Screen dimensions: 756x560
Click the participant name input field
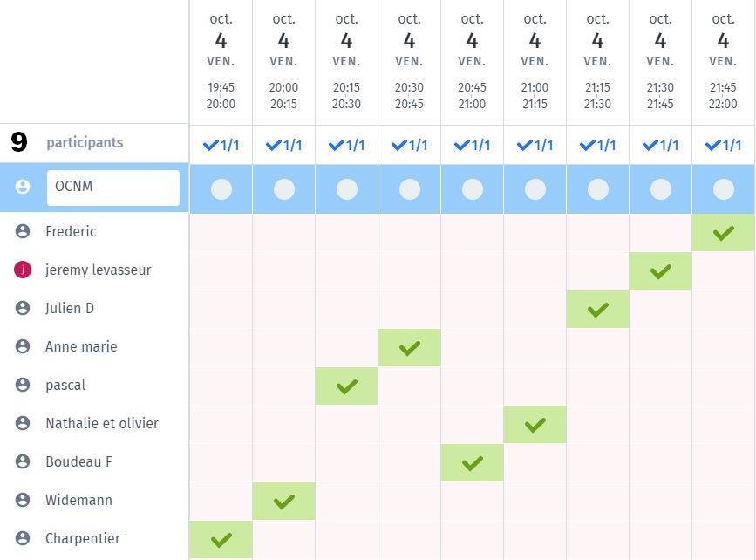(x=113, y=188)
